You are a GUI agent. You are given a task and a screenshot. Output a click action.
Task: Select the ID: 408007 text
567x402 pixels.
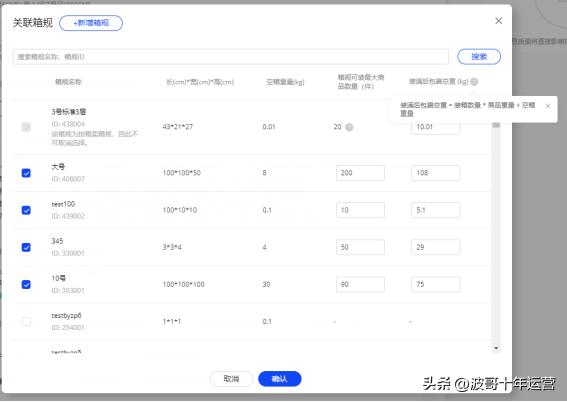pos(68,179)
